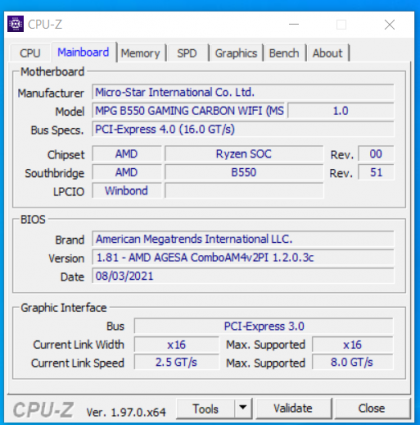Click the graphic Bus PCI-Express 3.0 value
The width and height of the screenshot is (420, 425).
(264, 326)
